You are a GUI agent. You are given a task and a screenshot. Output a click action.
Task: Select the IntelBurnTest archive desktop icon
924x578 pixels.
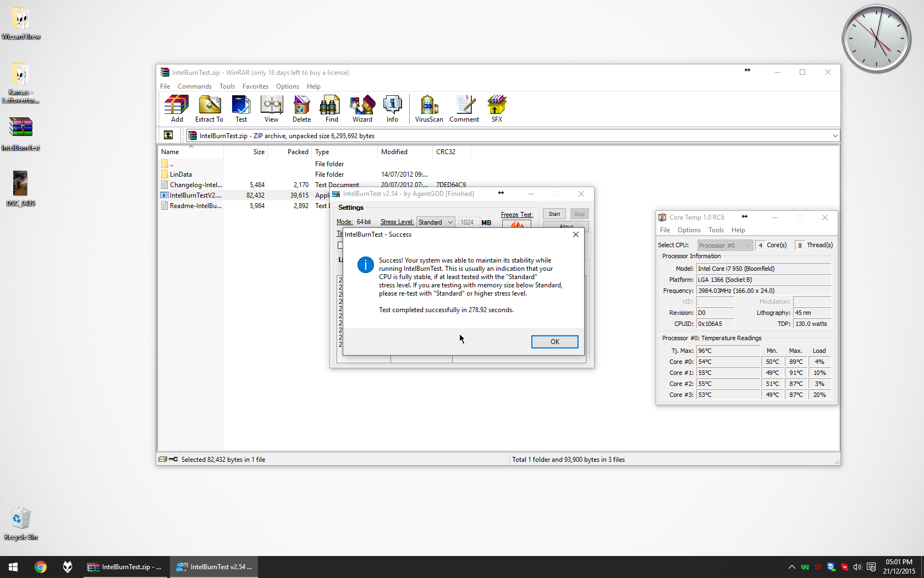21,134
